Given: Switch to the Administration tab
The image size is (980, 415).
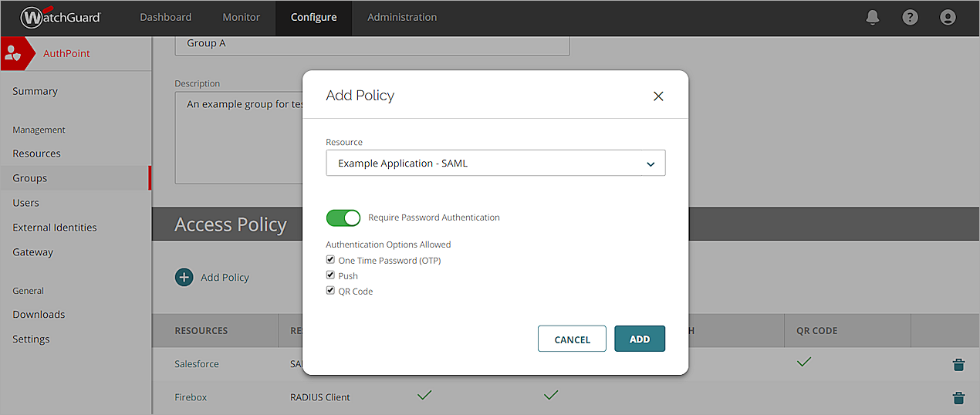Looking at the screenshot, I should point(402,17).
